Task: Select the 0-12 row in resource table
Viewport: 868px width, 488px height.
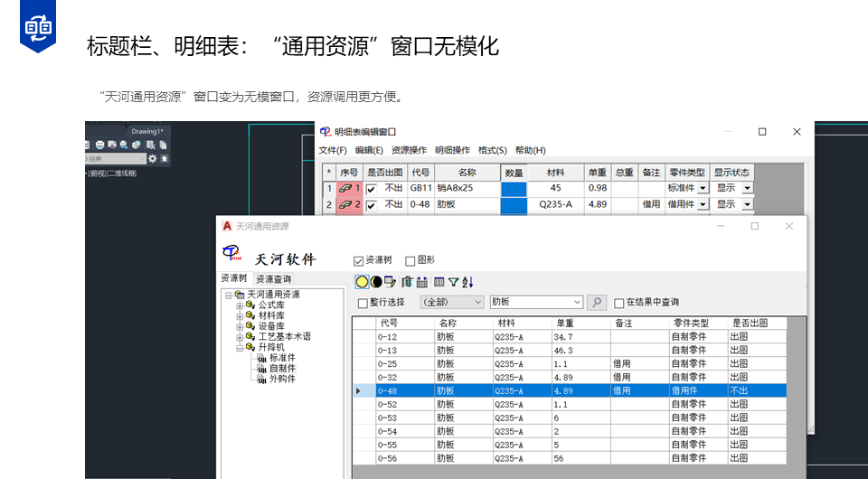Action: (570, 337)
